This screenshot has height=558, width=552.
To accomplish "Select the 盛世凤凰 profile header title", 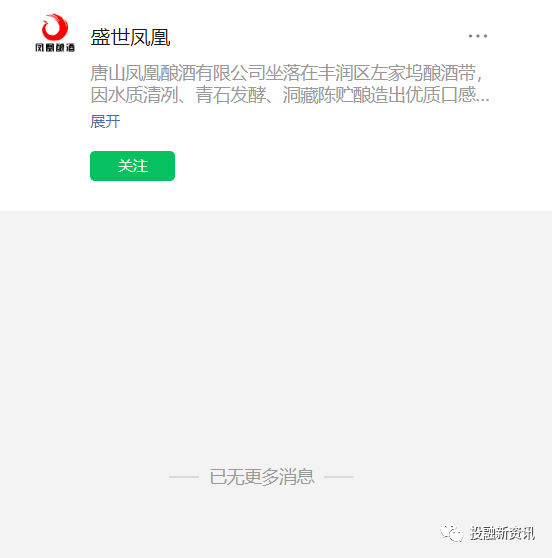I will coord(130,37).
